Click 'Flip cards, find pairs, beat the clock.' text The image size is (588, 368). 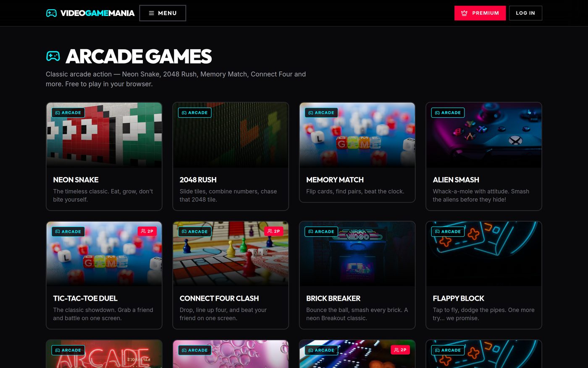click(355, 191)
